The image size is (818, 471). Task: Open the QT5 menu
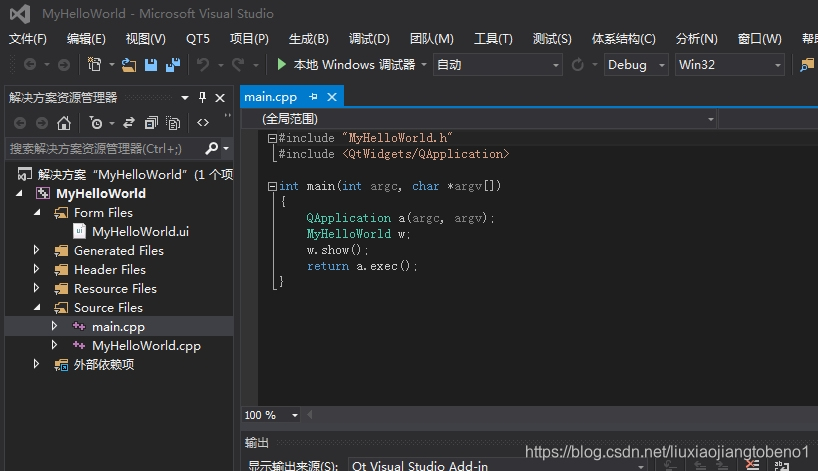pos(198,39)
